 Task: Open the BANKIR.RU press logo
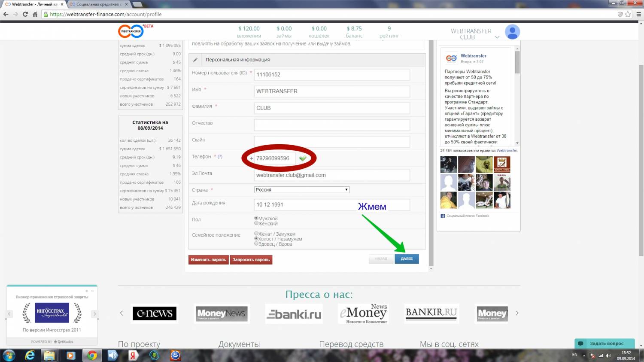431,313
